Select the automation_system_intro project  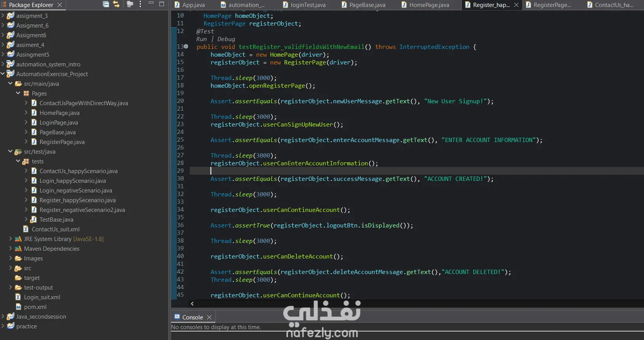click(48, 64)
